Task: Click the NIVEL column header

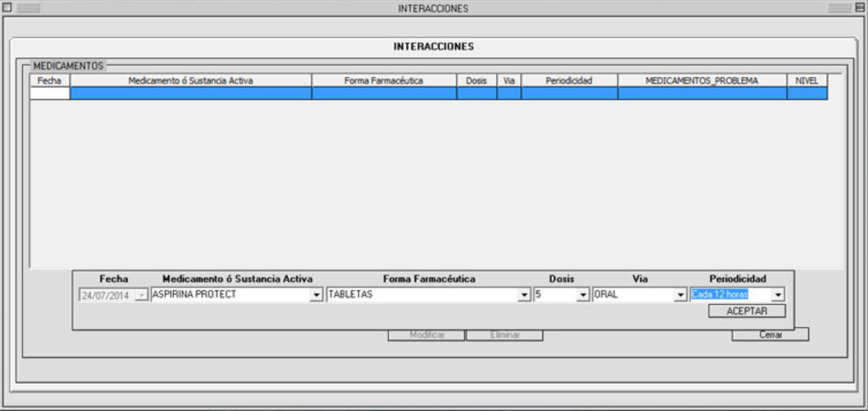Action: (x=807, y=81)
